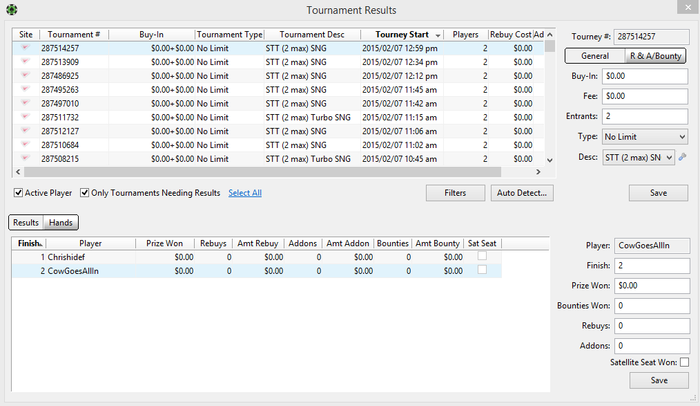Viewport: 700px width, 406px height.
Task: Click the vertical scrollbar thumb of tournament list
Action: tap(550, 46)
